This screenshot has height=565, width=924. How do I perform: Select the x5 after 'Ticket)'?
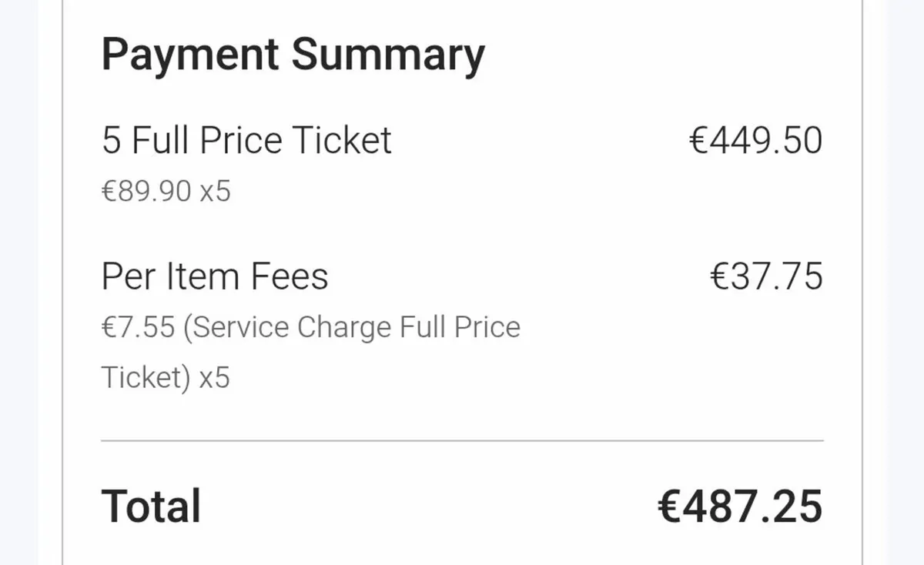click(x=214, y=378)
